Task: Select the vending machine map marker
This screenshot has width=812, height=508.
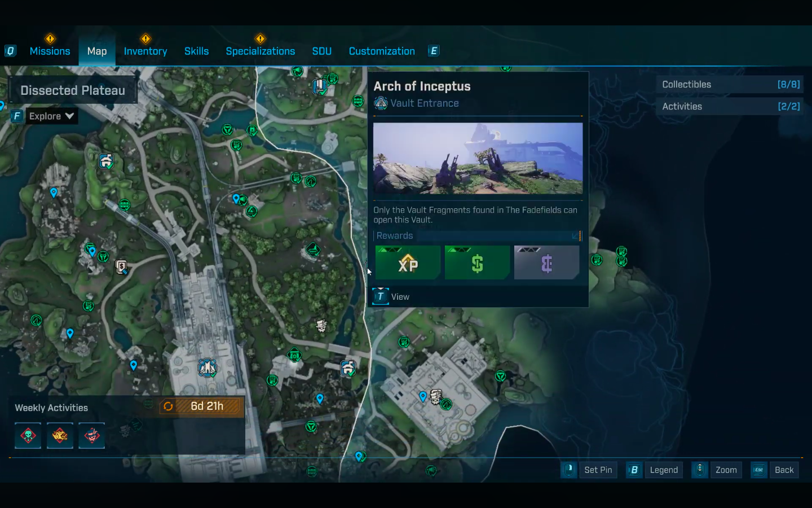Action: pos(121,266)
